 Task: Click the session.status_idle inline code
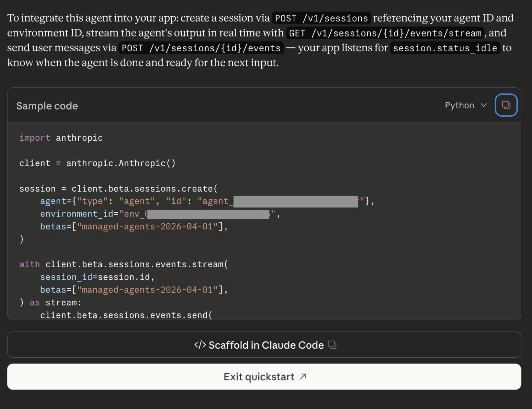click(x=445, y=48)
